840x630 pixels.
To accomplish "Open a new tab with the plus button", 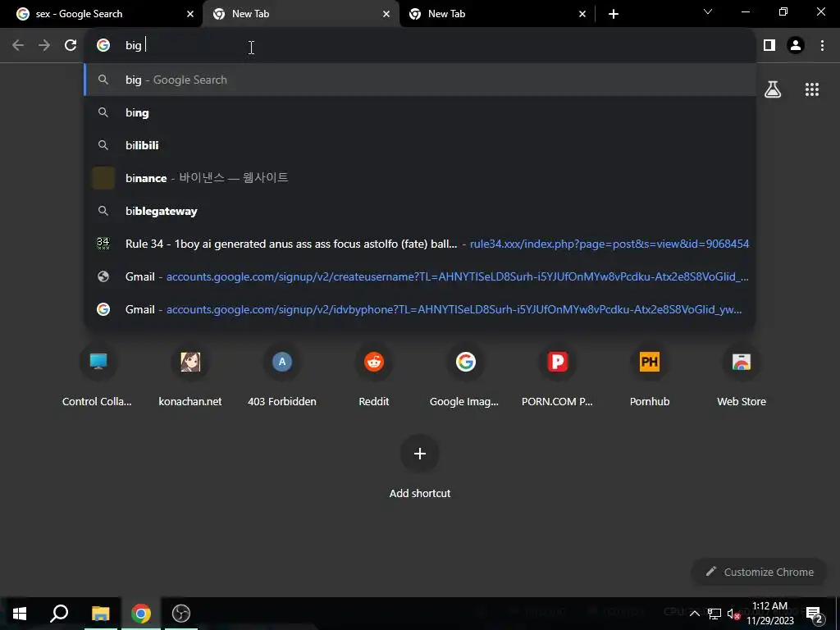I will click(x=614, y=14).
